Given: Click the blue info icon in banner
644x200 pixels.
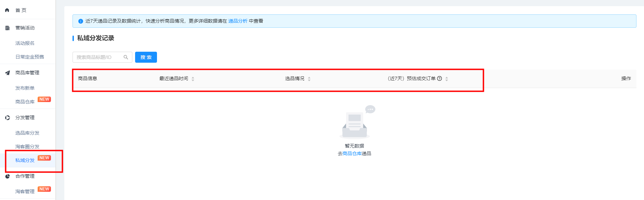Looking at the screenshot, I should [x=81, y=21].
